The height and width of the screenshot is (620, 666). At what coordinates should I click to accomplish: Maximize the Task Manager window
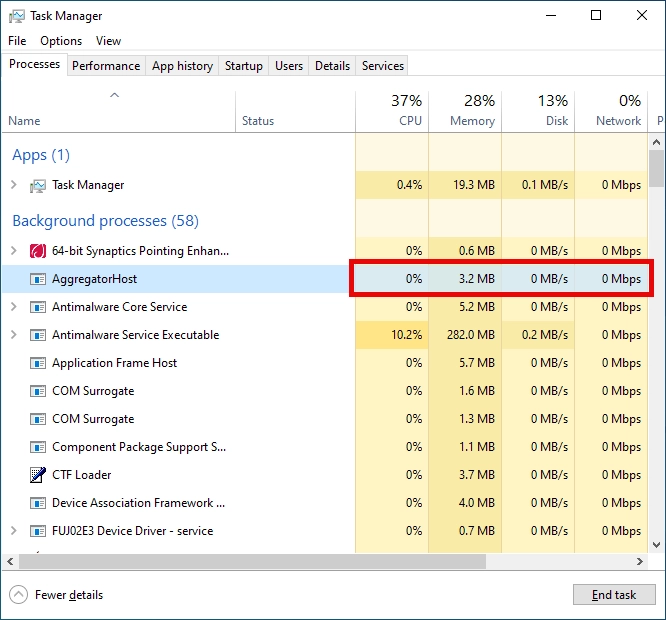[x=596, y=16]
